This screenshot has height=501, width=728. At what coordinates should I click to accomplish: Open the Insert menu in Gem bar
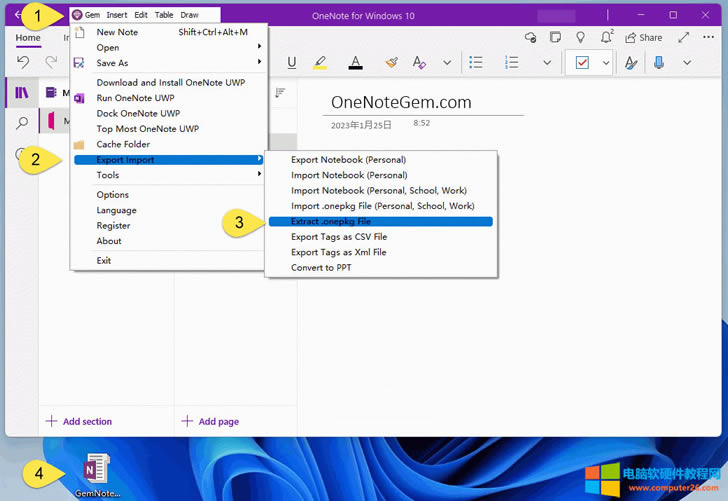point(116,15)
